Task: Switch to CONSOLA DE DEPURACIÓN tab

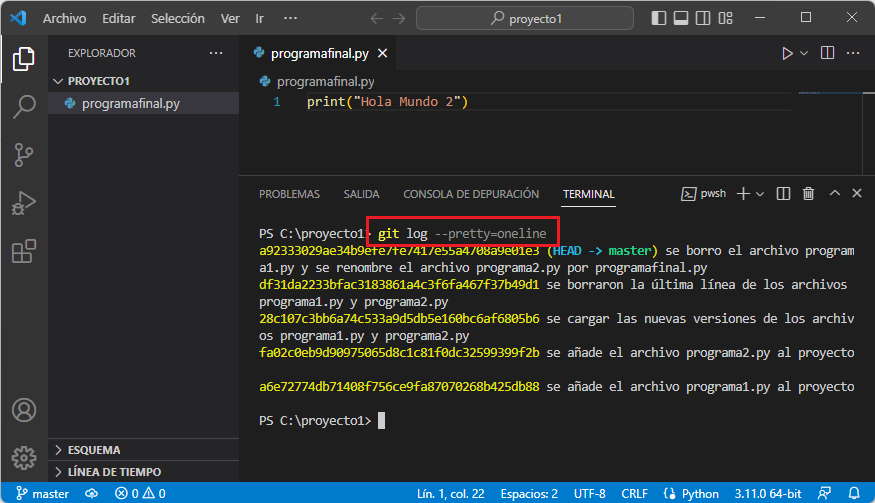Action: [471, 194]
